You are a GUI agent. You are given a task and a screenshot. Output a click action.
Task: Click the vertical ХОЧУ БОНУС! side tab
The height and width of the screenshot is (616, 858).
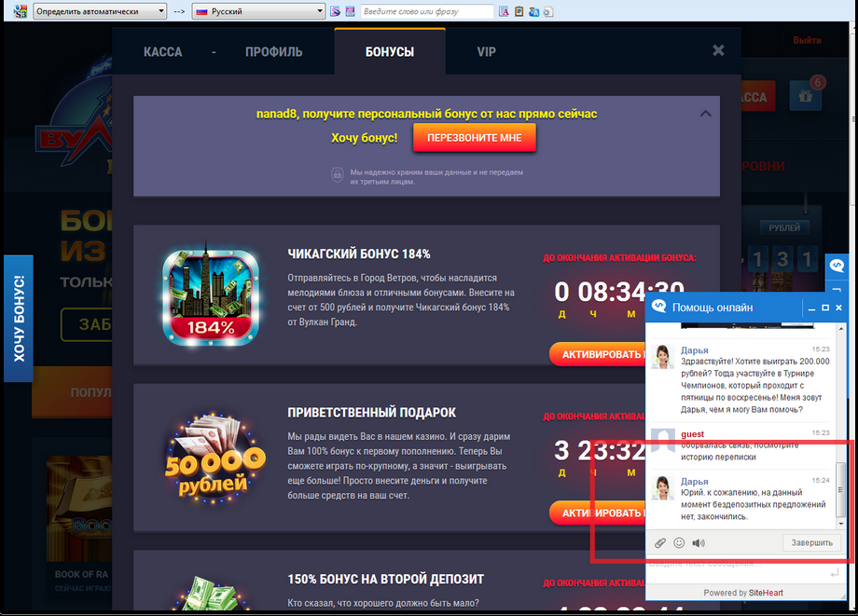[19, 318]
